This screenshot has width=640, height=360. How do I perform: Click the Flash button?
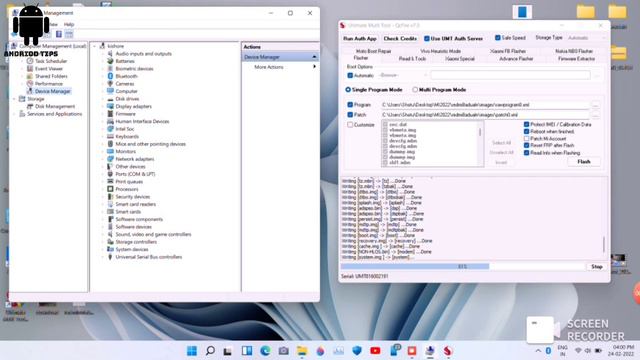[584, 162]
